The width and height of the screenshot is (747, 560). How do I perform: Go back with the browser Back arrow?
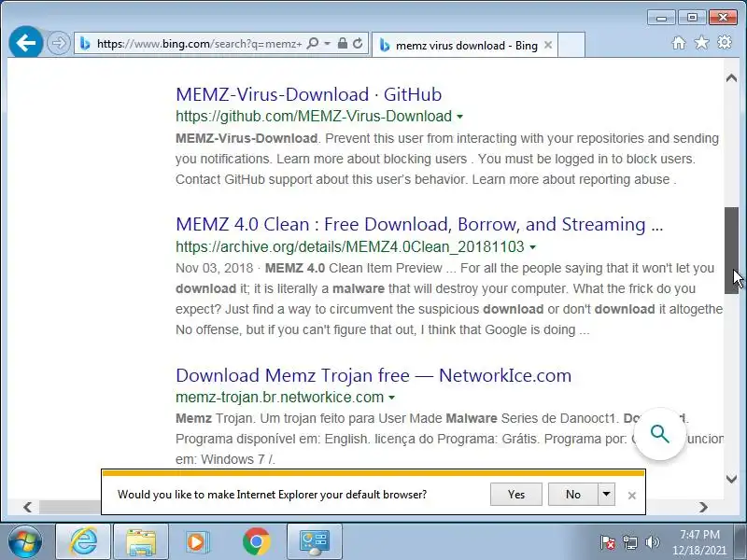(26, 43)
